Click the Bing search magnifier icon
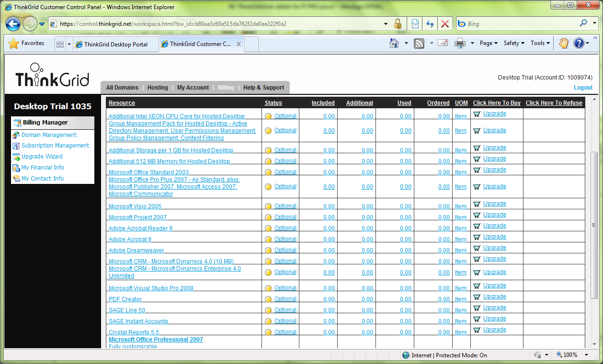This screenshot has width=603, height=364. coord(583,23)
